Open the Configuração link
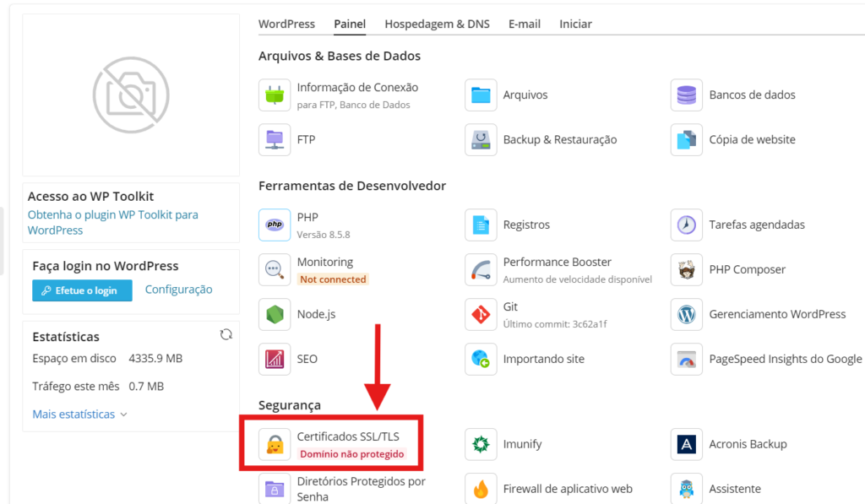The height and width of the screenshot is (504, 865). (x=178, y=290)
